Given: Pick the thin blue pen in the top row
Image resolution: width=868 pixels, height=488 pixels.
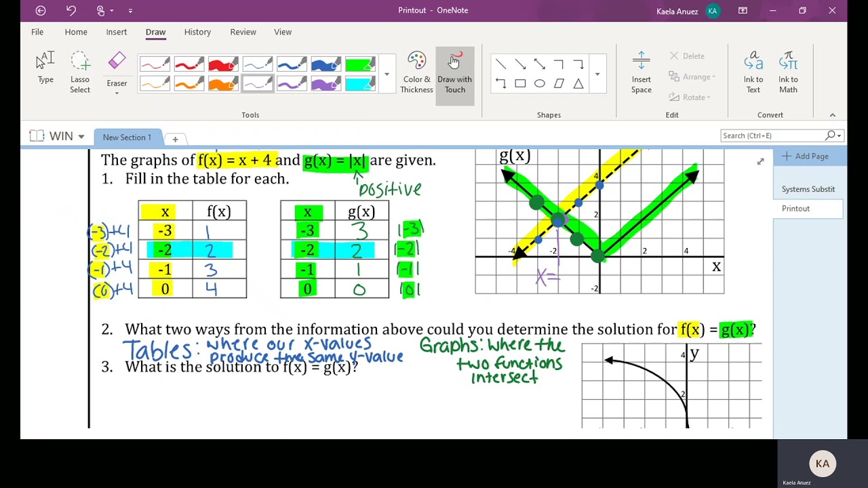Looking at the screenshot, I should tap(258, 64).
